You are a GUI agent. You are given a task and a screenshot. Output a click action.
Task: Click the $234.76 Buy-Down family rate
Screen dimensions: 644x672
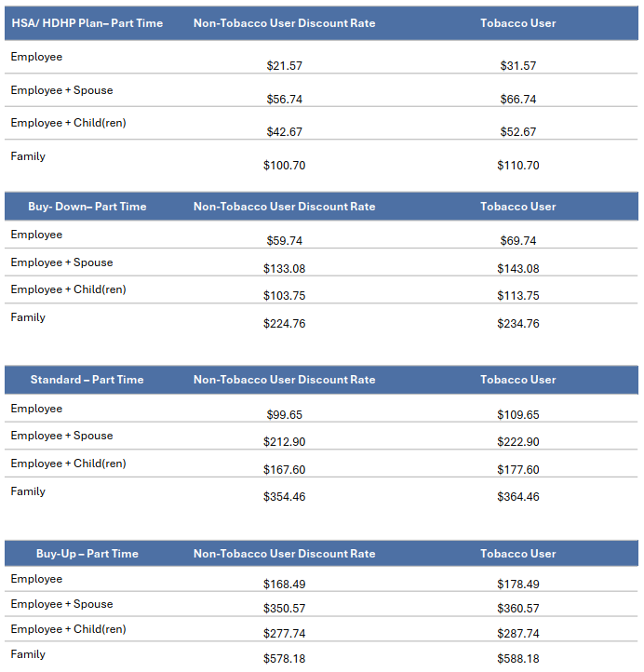pyautogui.click(x=517, y=324)
